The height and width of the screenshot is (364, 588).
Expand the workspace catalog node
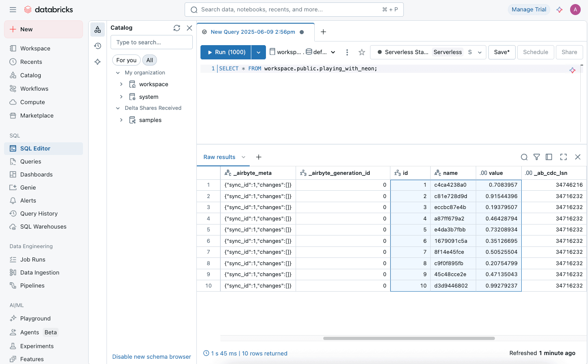121,84
